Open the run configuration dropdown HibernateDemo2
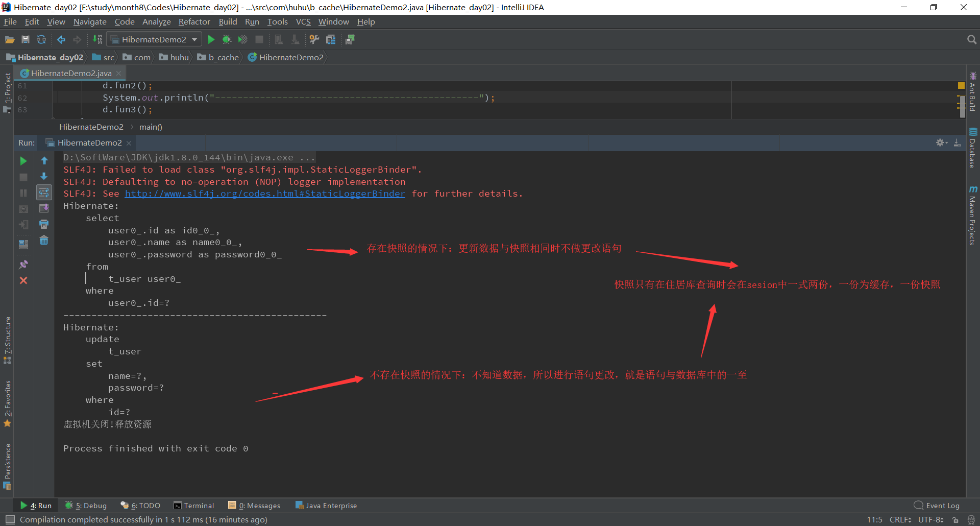 154,39
